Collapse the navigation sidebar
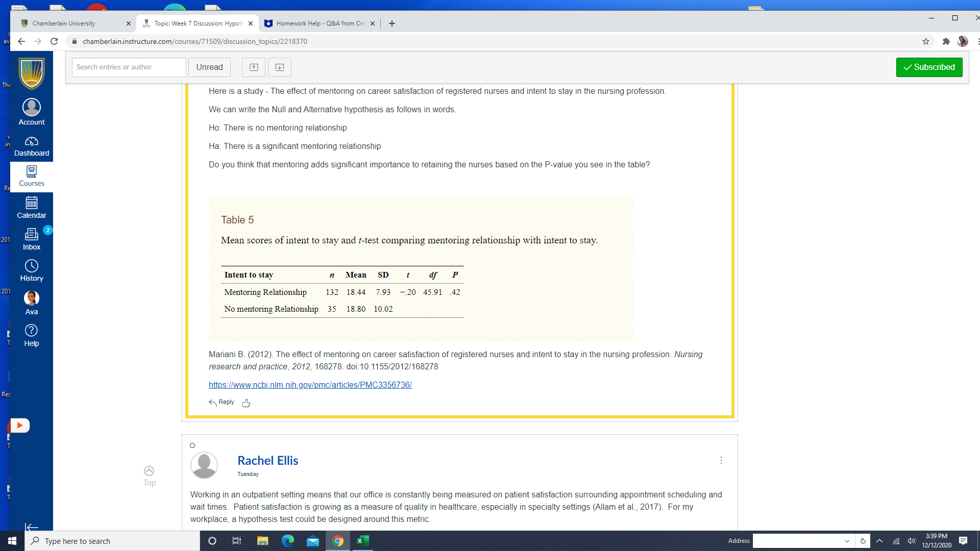This screenshot has height=551, width=980. click(x=31, y=528)
